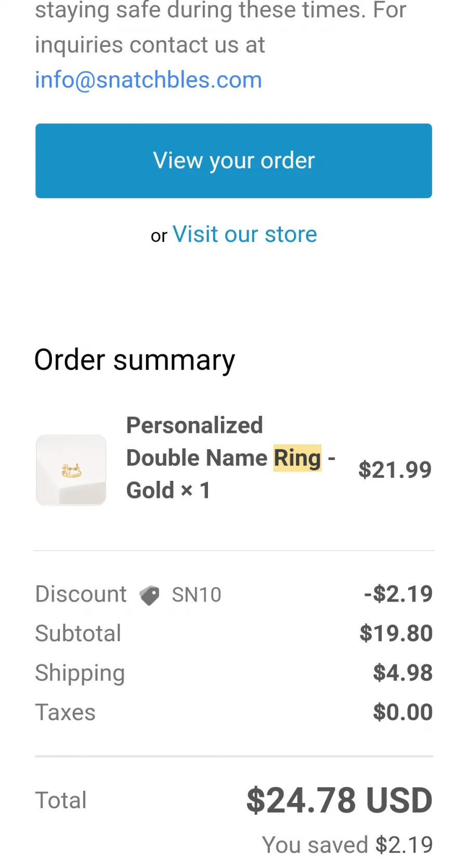
Task: Click the View your order button
Action: (x=233, y=161)
